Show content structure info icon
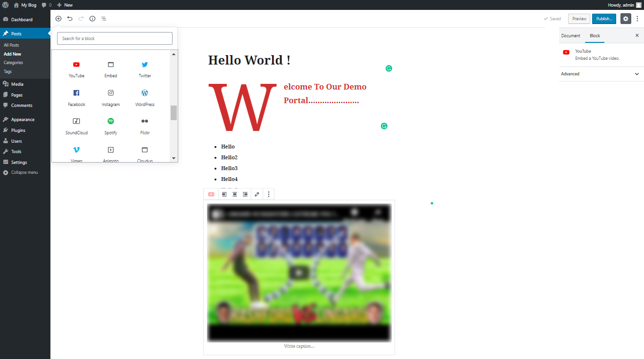The height and width of the screenshot is (359, 644). [92, 18]
